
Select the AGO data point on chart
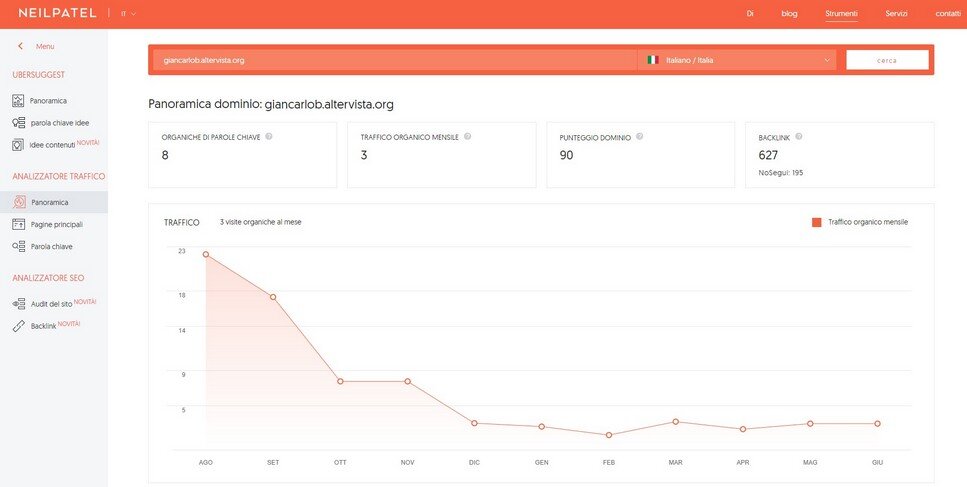click(206, 254)
